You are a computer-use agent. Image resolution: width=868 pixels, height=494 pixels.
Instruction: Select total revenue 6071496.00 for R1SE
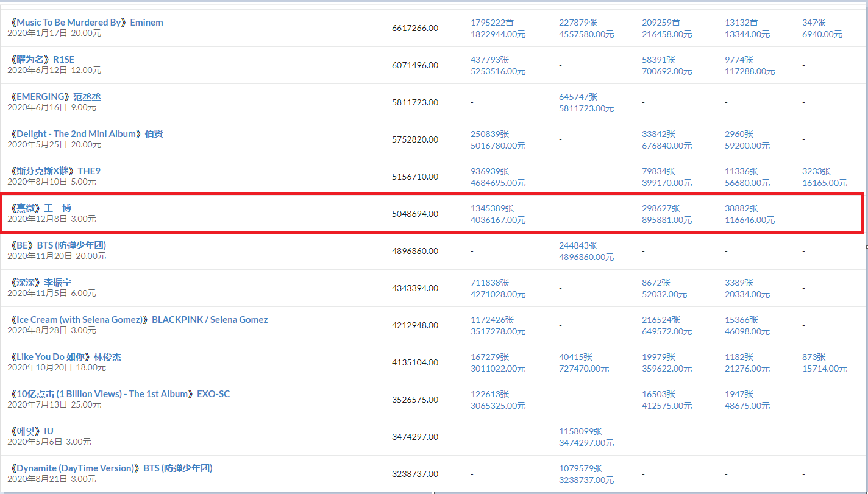pos(415,66)
